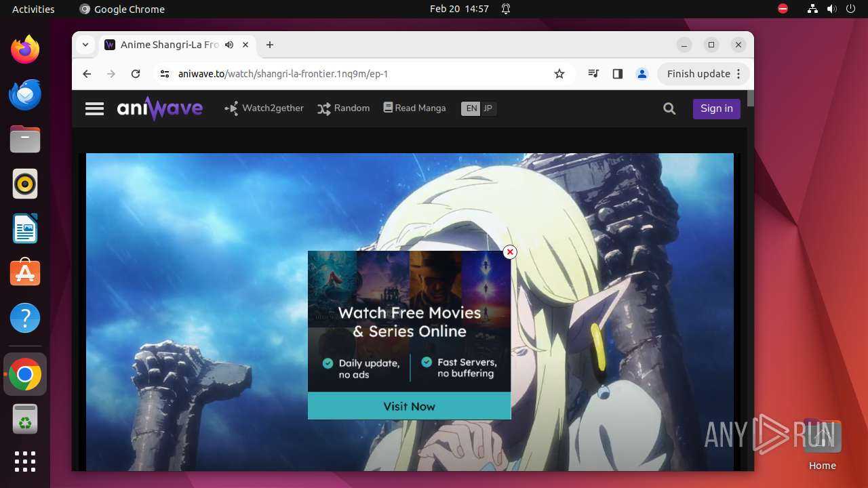
Task: Open Ubuntu Software from the dock
Action: pos(25,273)
